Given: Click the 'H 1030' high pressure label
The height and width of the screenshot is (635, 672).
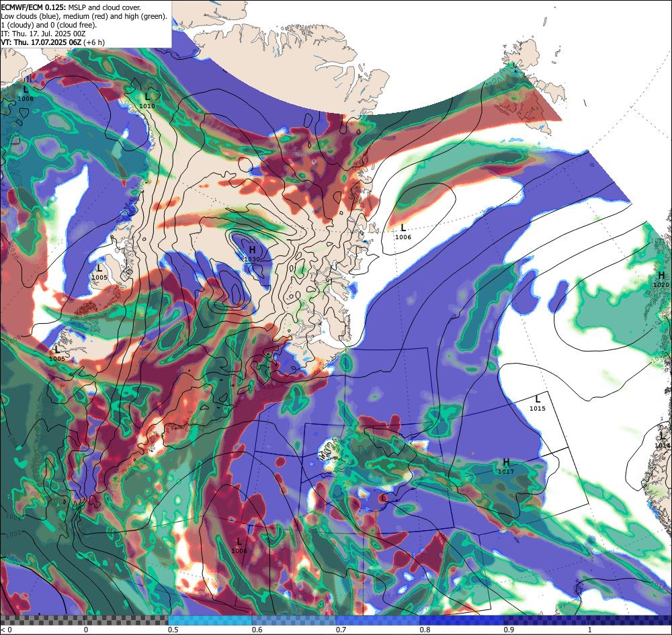Looking at the screenshot, I should coord(252,254).
